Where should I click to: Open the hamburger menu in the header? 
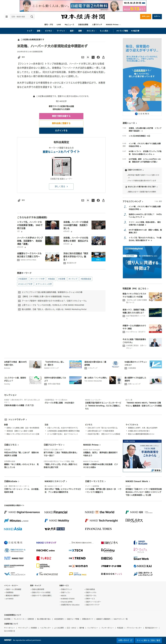(x=6, y=17)
